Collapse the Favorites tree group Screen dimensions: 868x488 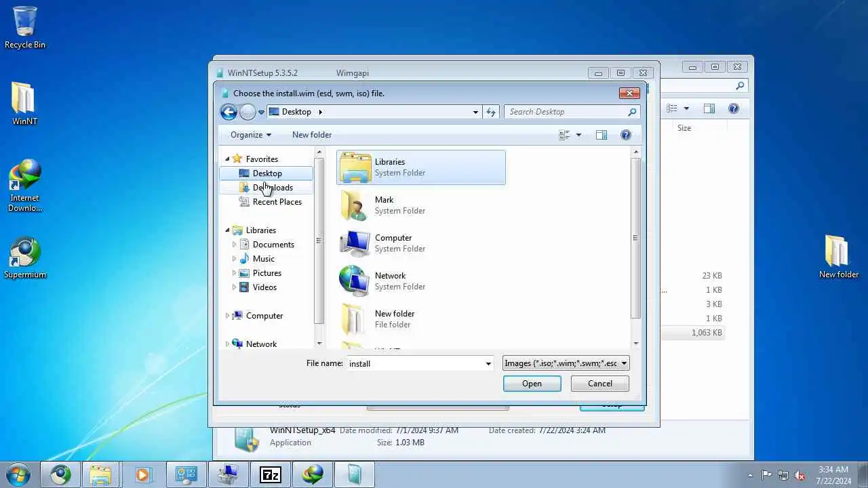227,159
